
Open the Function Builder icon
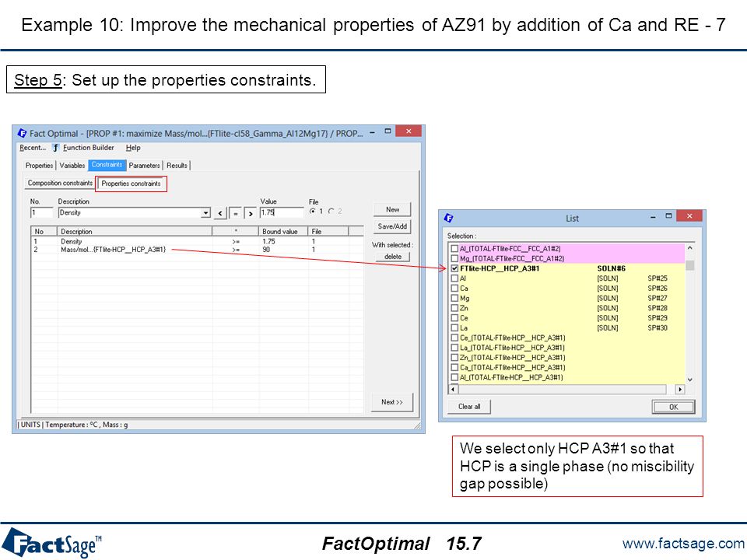click(56, 148)
